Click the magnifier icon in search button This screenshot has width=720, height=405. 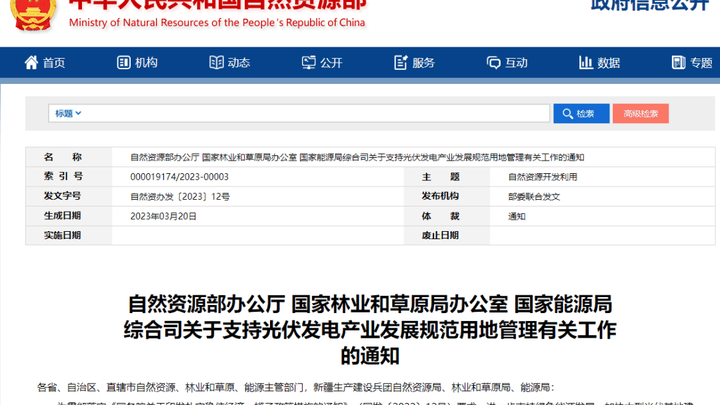pos(568,113)
